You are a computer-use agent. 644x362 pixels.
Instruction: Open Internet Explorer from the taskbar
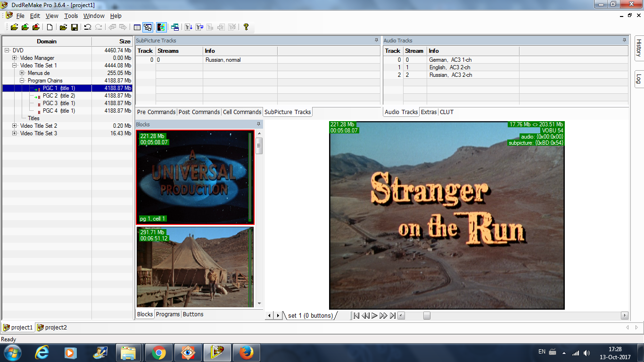pos(42,352)
